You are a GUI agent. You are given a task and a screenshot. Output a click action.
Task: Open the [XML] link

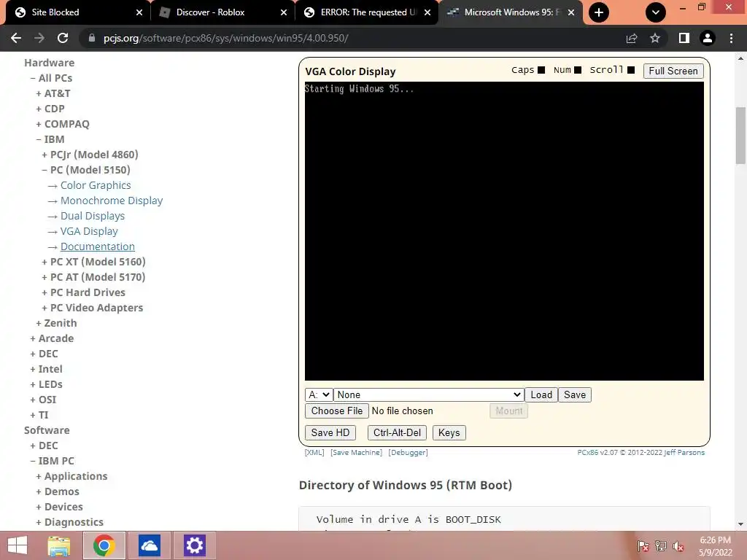point(314,452)
